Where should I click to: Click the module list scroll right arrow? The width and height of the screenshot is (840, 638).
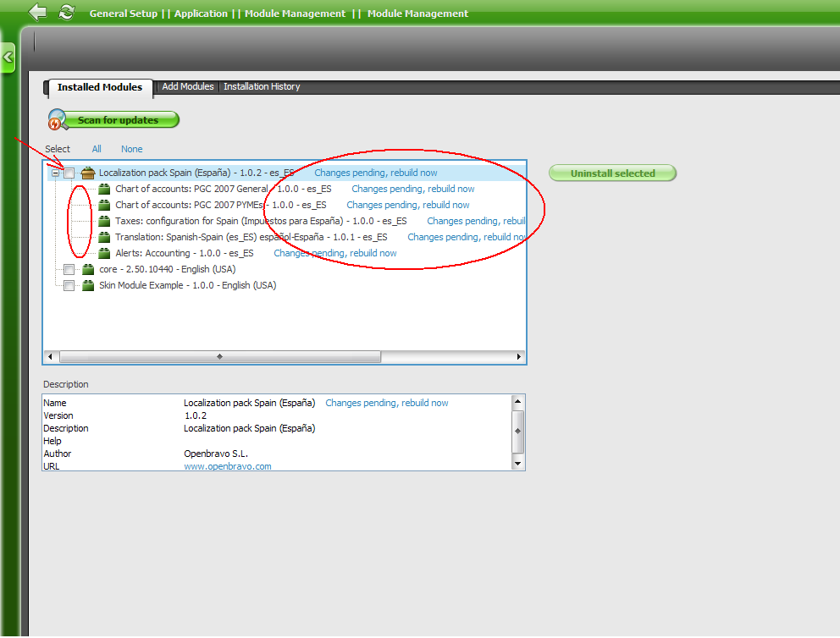click(x=518, y=356)
